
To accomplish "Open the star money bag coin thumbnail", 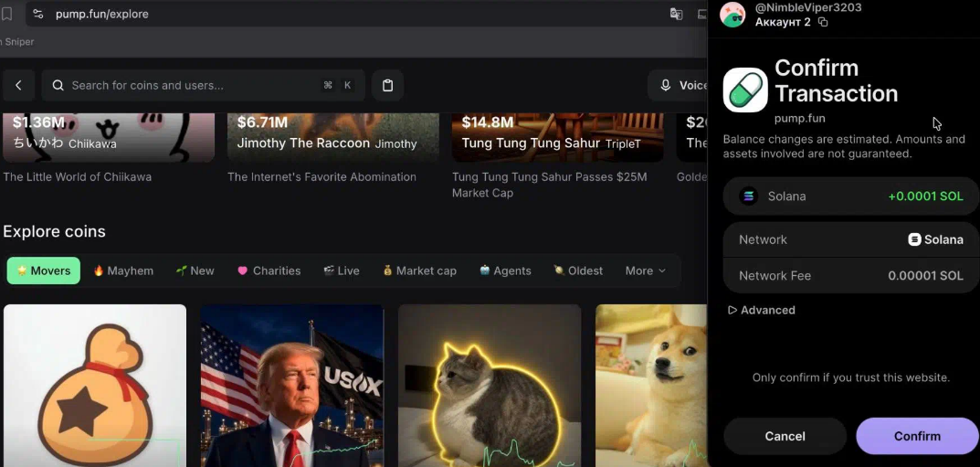I will (x=95, y=386).
